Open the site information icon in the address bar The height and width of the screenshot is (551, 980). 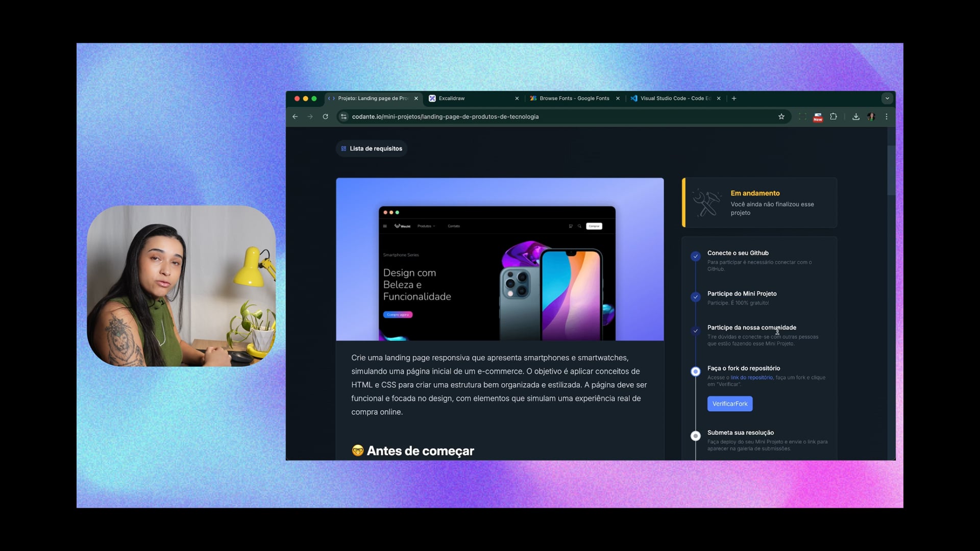344,117
